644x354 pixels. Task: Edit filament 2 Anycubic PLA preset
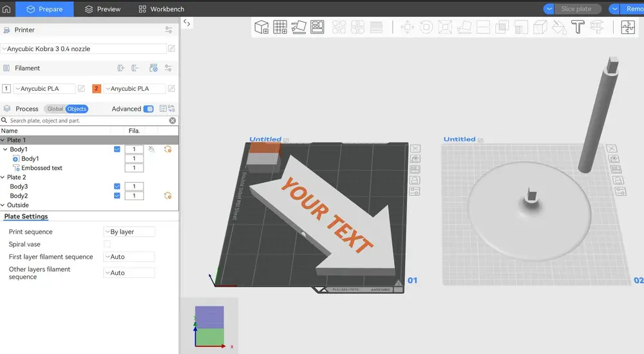coord(172,88)
